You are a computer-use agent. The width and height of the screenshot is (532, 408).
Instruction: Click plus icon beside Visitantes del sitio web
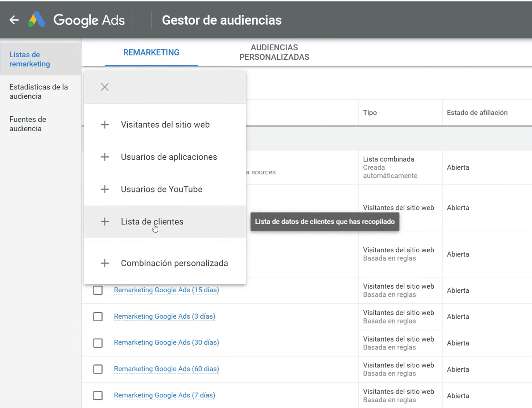(x=104, y=125)
